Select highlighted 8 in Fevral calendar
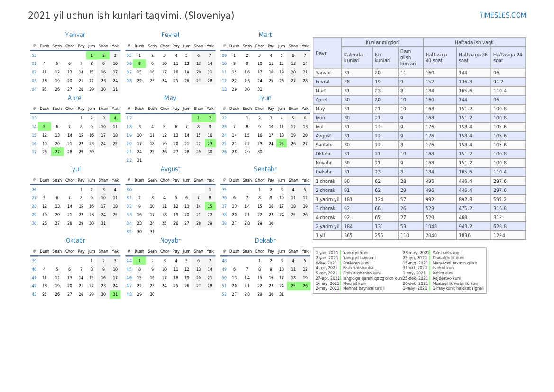This screenshot has height=392, width=554. (139, 64)
